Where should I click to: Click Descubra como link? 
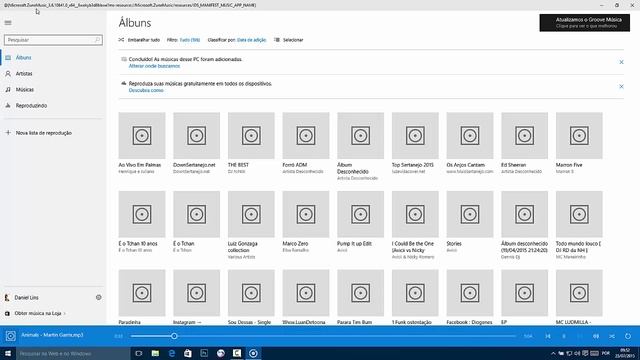tap(146, 90)
